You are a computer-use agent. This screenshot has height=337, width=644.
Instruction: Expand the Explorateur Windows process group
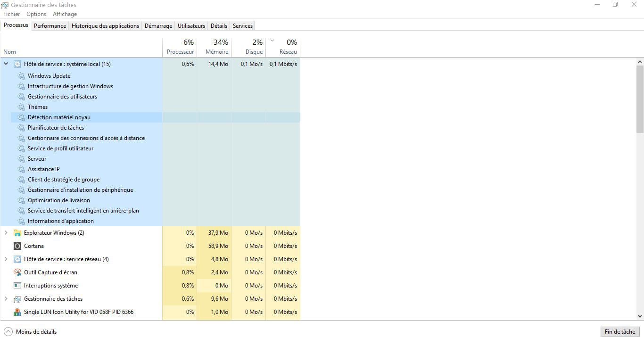[x=6, y=233]
